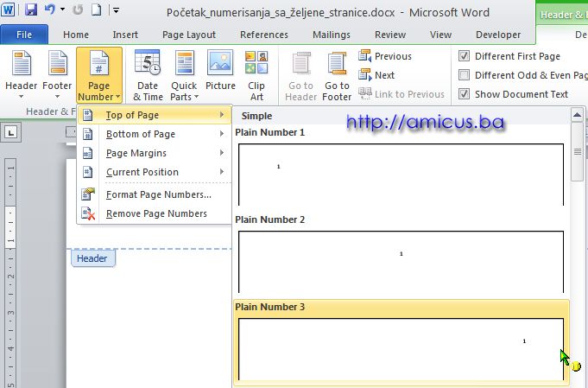Collapse the Page Number dropdown button
The height and width of the screenshot is (388, 588).
coord(99,75)
